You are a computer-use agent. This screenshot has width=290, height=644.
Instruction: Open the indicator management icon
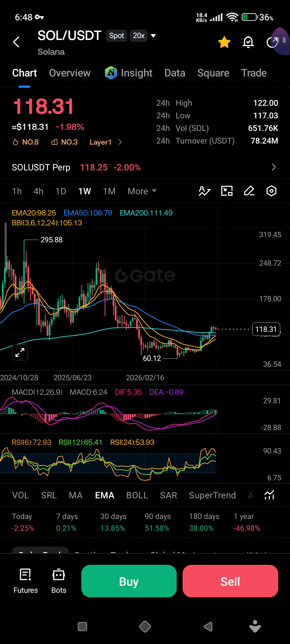coord(269,495)
